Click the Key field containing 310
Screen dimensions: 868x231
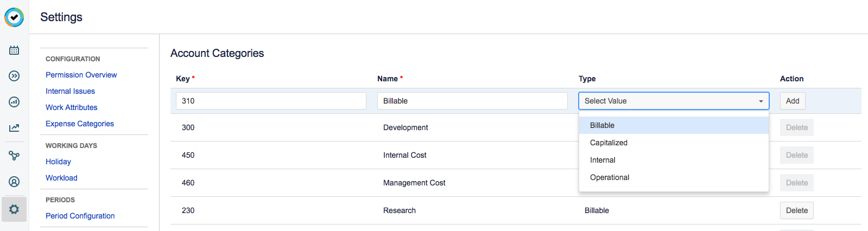[270, 101]
